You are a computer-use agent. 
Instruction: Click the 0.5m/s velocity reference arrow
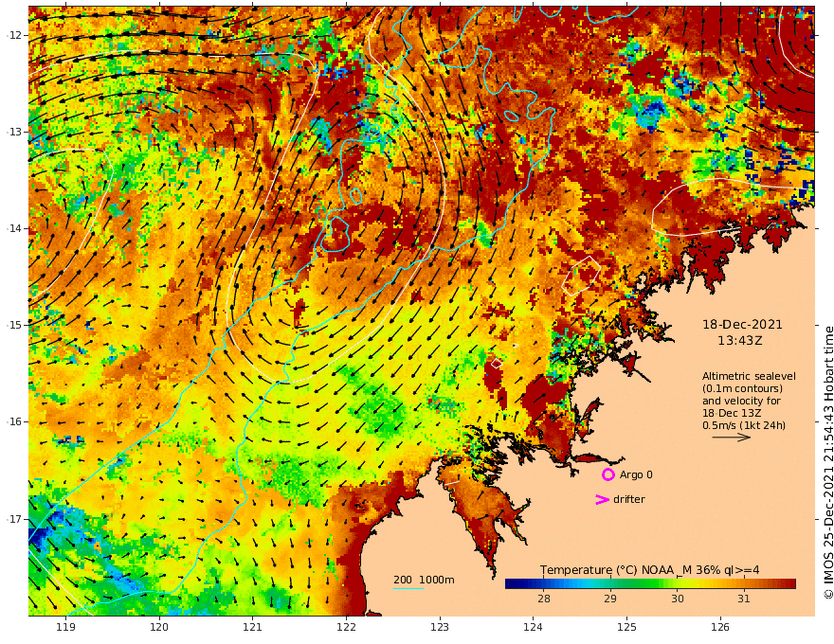pyautogui.click(x=732, y=438)
